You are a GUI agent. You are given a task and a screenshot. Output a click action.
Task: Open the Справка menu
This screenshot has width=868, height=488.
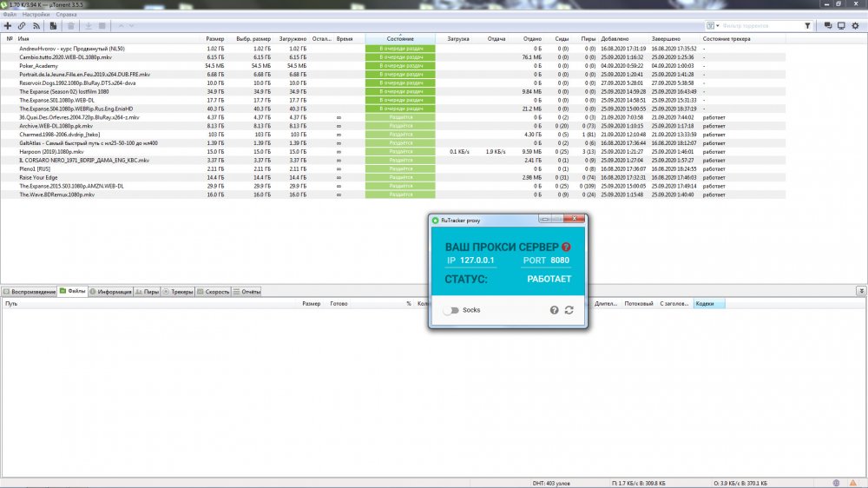66,15
